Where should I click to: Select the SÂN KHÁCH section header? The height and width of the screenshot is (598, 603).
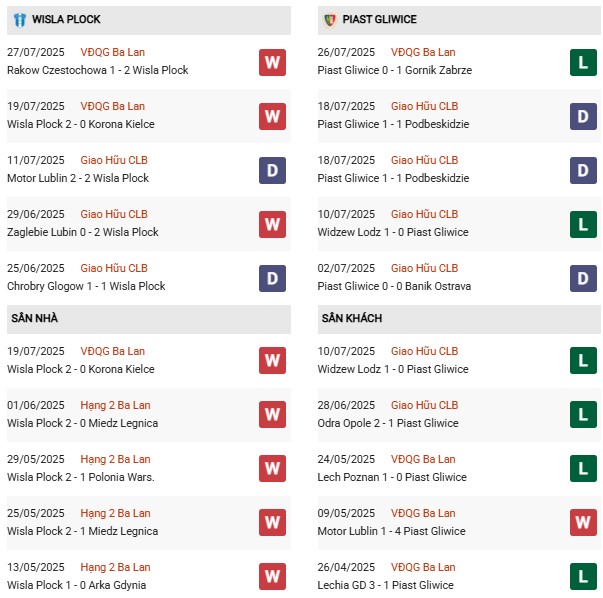click(350, 318)
